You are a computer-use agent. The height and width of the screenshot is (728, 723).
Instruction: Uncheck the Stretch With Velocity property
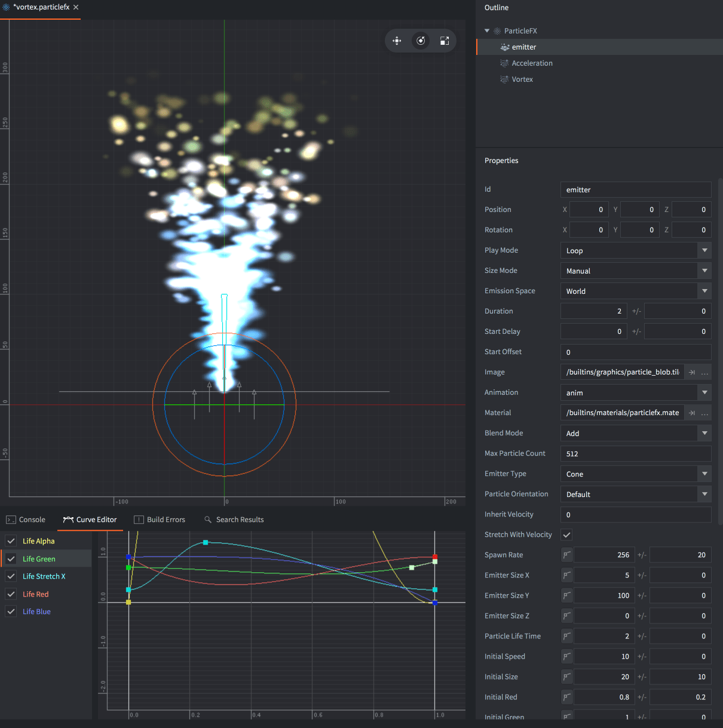(566, 535)
